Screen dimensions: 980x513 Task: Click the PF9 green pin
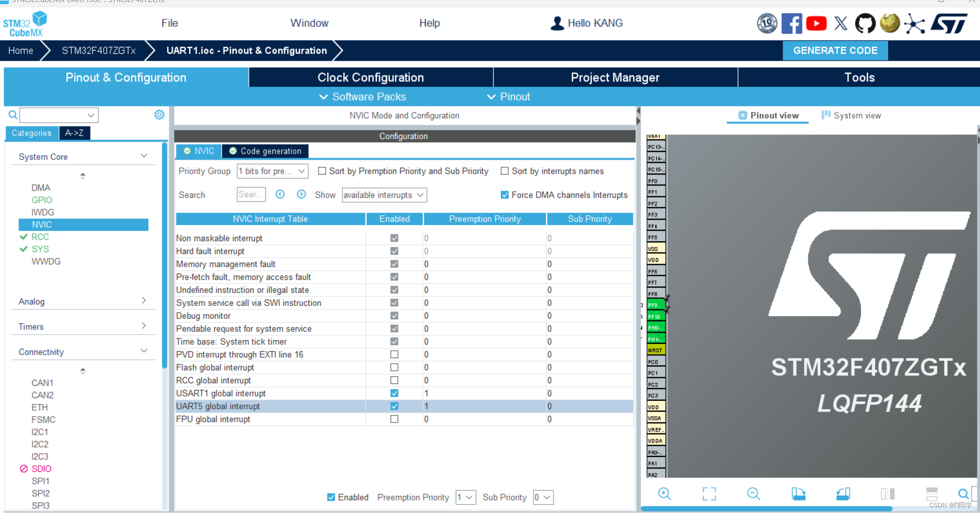click(656, 305)
